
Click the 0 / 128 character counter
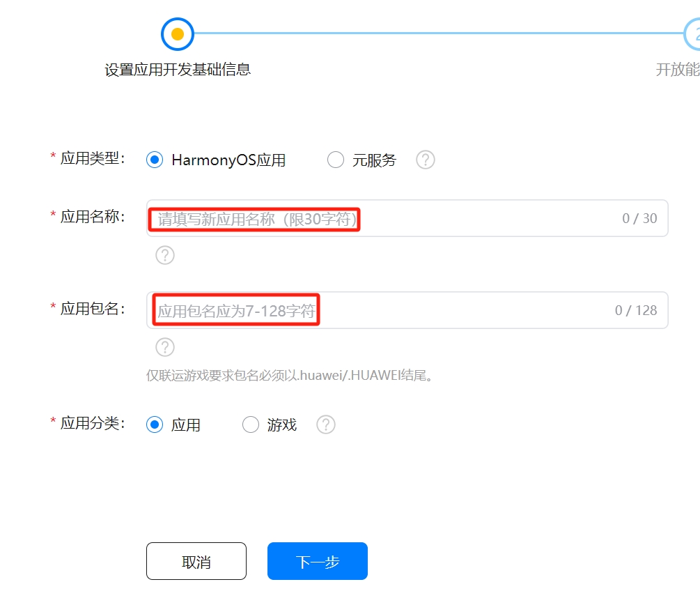click(636, 311)
